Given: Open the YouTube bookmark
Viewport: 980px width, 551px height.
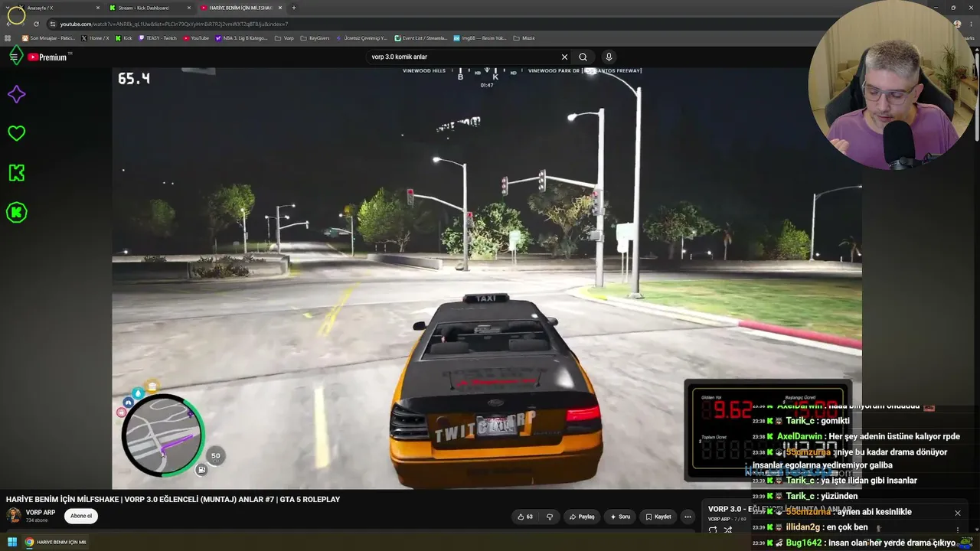Looking at the screenshot, I should click(x=196, y=38).
